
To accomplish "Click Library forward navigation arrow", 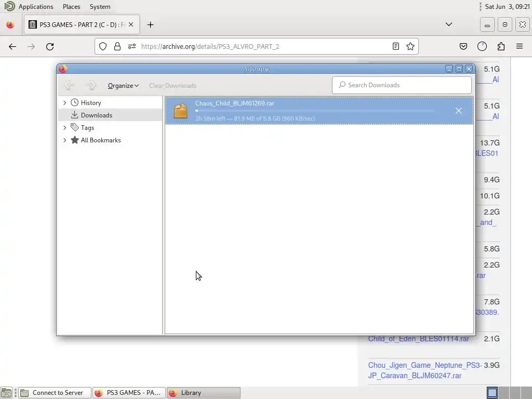I will [90, 85].
